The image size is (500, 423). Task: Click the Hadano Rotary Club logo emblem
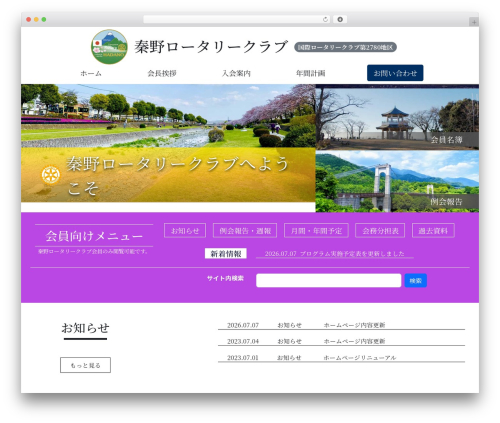109,47
